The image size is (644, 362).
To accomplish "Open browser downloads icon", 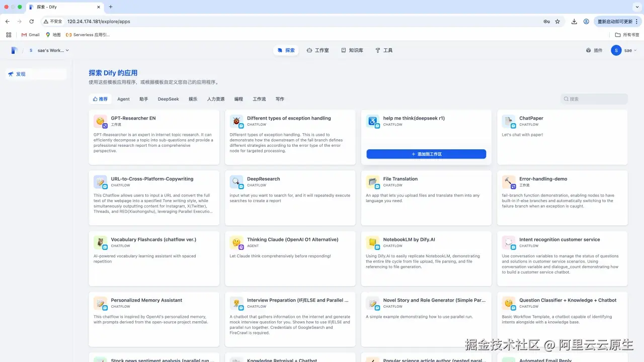I will pos(574,22).
